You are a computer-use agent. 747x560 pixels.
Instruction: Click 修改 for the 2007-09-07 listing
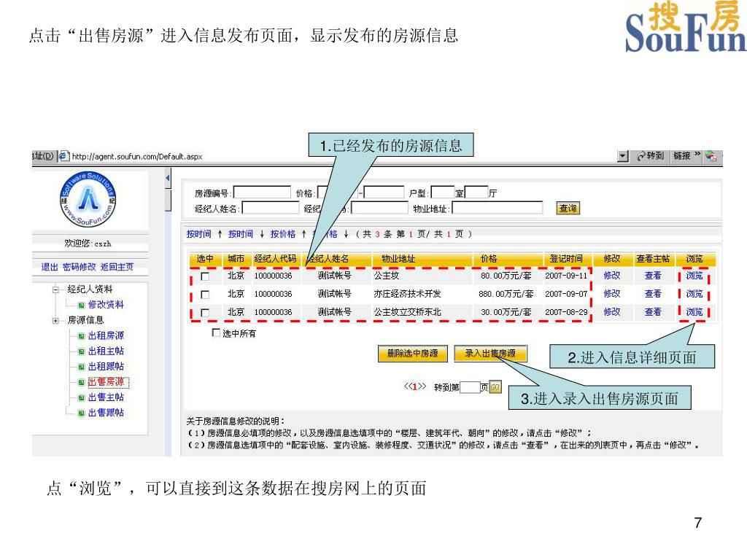pyautogui.click(x=612, y=294)
